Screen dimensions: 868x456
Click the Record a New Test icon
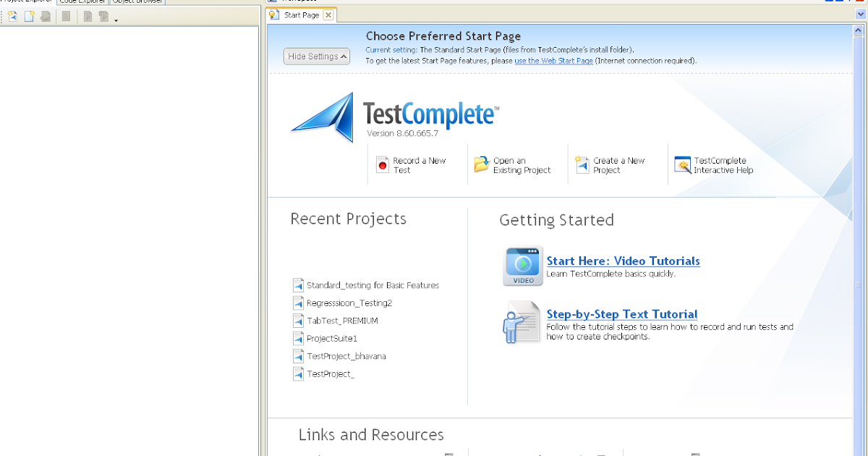[x=382, y=164]
